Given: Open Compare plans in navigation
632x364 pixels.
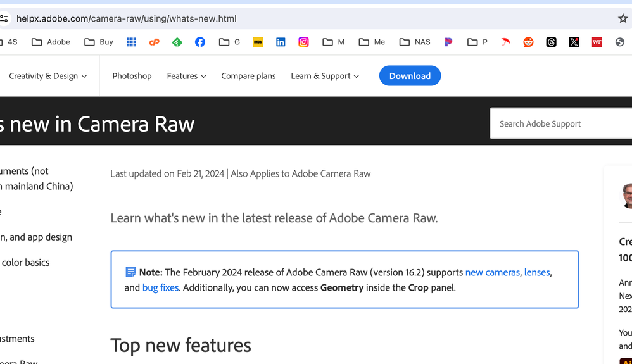Looking at the screenshot, I should (x=248, y=76).
